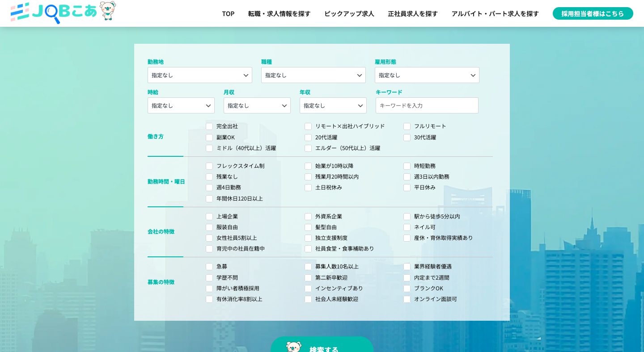
Task: Enable フレックスタイム制 checkbox
Action: point(209,166)
